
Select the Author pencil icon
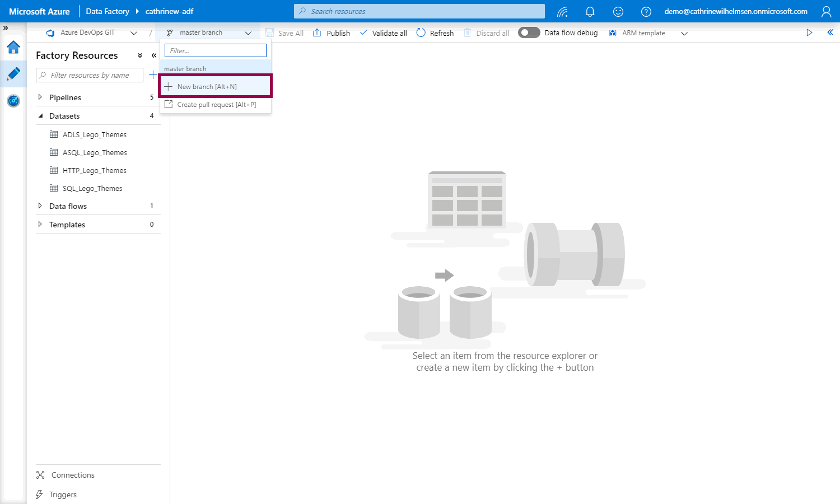13,74
